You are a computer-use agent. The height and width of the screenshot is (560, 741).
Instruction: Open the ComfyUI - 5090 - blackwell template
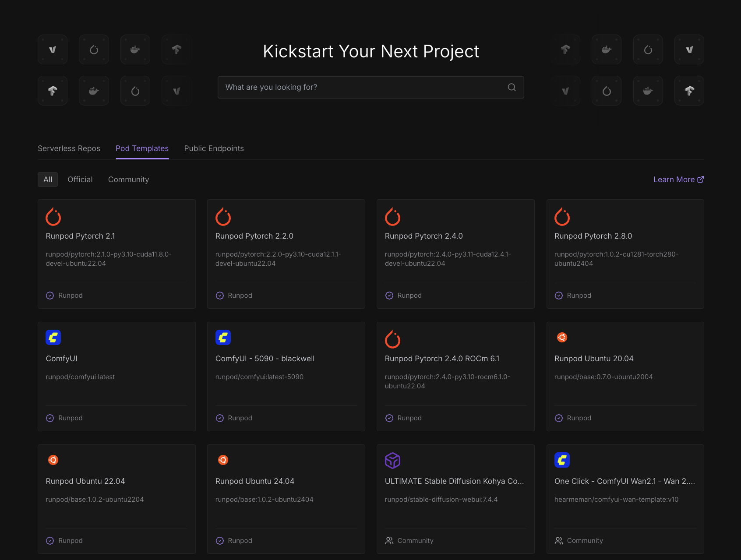[265, 359]
